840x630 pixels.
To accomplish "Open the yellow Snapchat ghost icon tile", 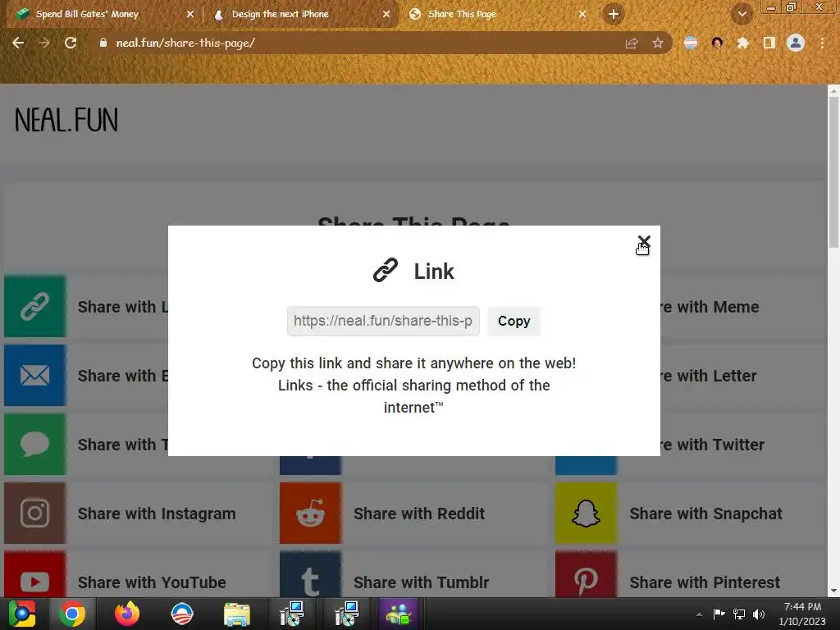I will click(586, 513).
